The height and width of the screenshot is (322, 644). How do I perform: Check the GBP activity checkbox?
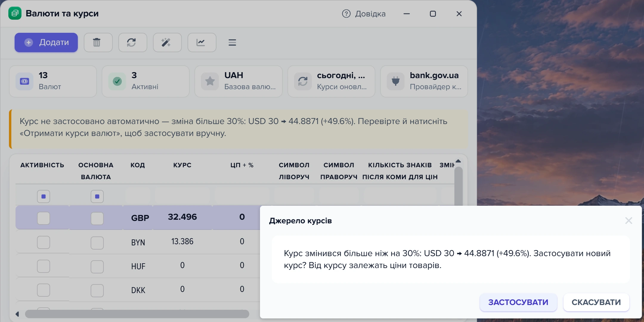44,218
